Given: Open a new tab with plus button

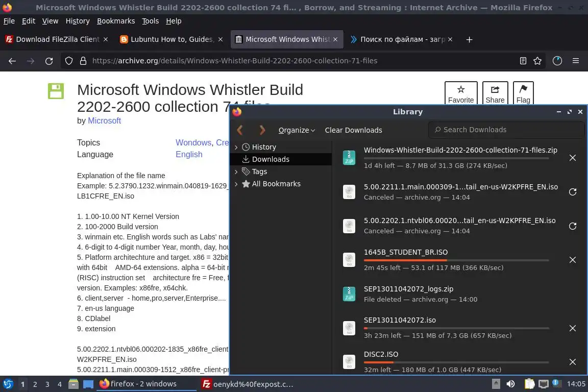Looking at the screenshot, I should [x=469, y=39].
